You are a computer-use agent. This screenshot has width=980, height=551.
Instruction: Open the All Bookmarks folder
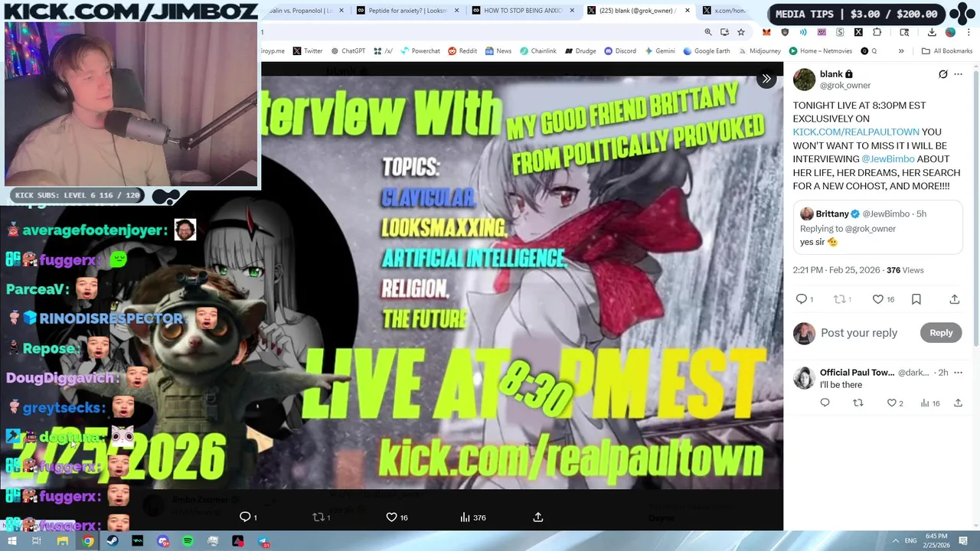(947, 51)
